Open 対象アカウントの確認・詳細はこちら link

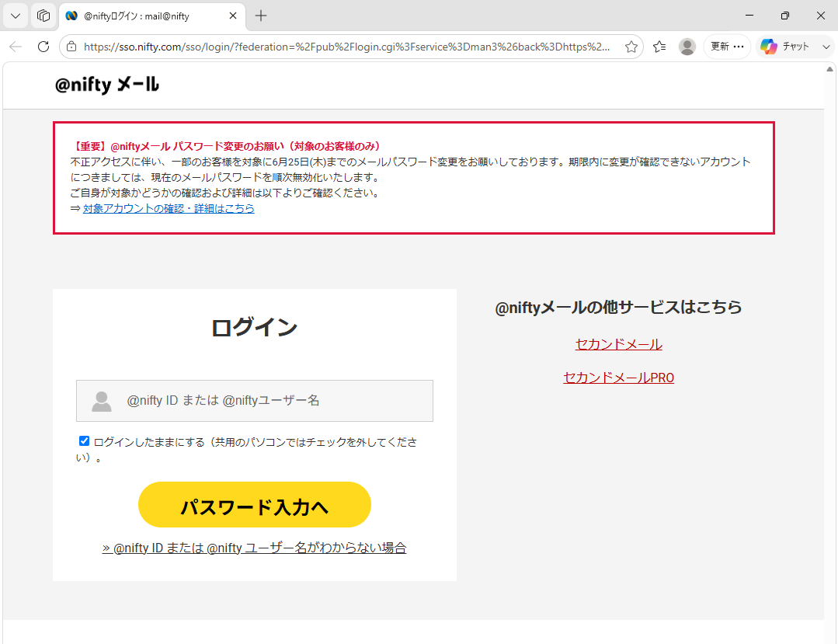pos(169,208)
